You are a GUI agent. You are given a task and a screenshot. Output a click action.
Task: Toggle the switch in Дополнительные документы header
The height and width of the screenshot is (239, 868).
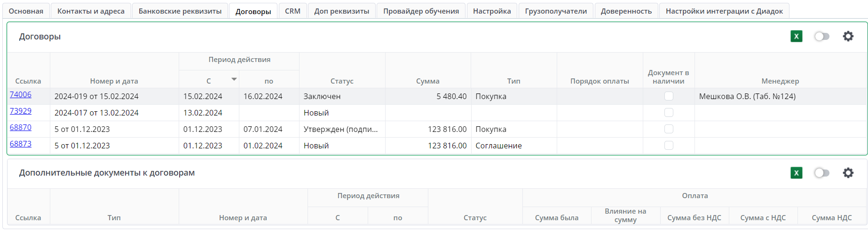pos(821,173)
